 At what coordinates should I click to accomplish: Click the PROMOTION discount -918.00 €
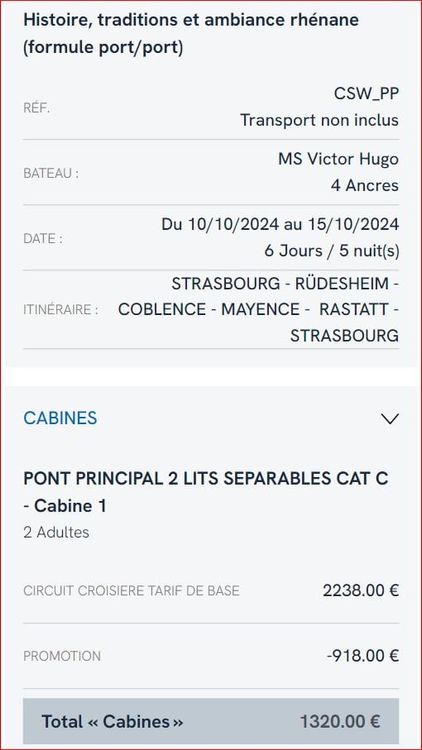tap(363, 656)
